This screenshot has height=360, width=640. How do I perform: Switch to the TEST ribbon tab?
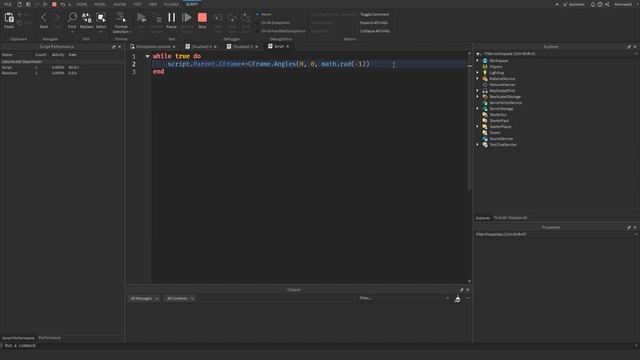[x=137, y=4]
